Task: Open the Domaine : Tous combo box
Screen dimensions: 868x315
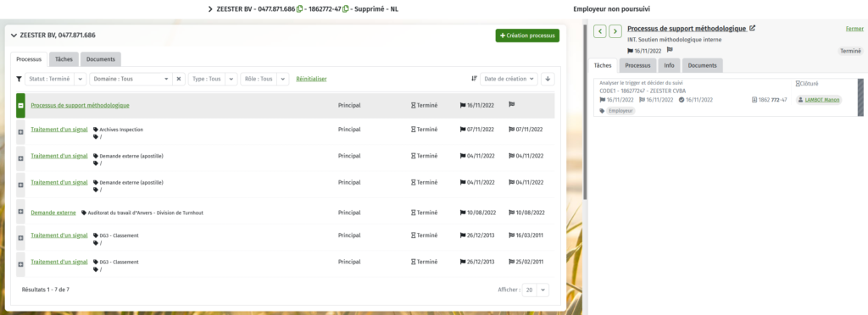Action: tap(131, 79)
